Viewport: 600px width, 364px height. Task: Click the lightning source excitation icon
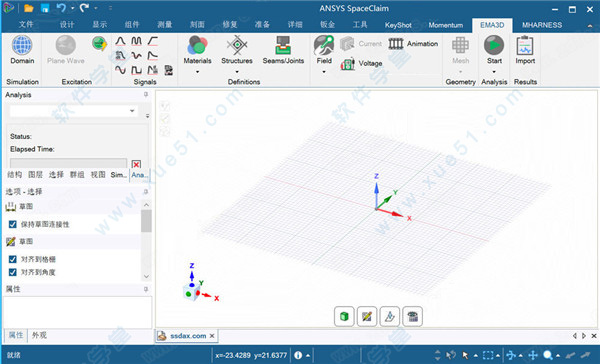point(99,43)
